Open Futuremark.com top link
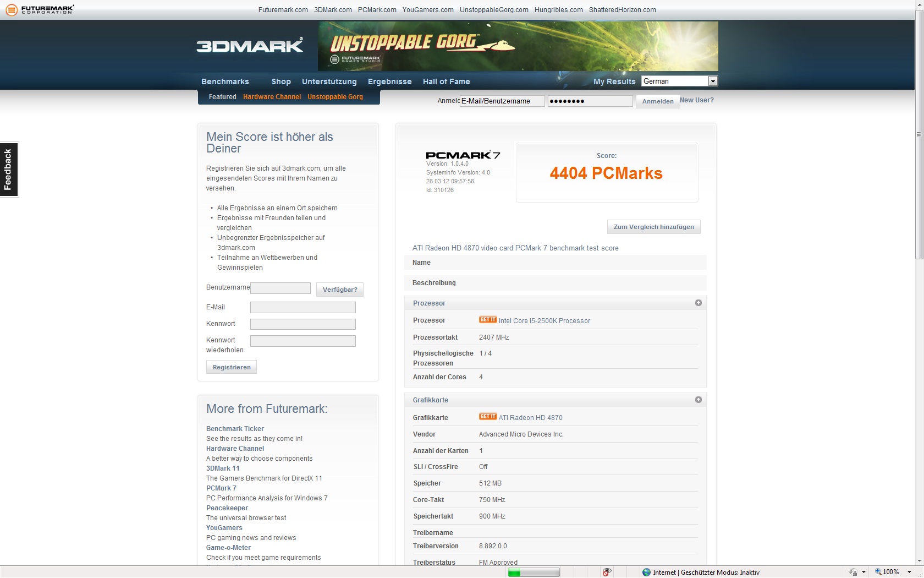Image resolution: width=924 pixels, height=578 pixels. [283, 10]
